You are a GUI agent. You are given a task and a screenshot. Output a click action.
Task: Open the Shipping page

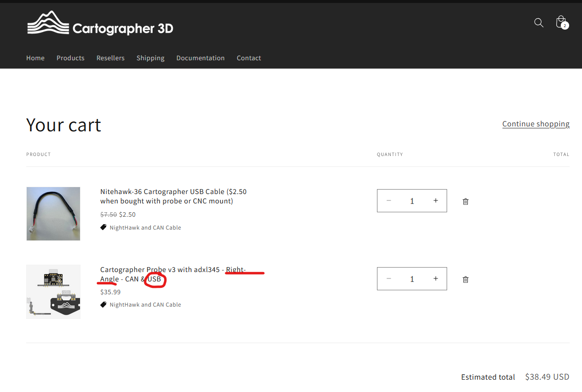(x=150, y=58)
